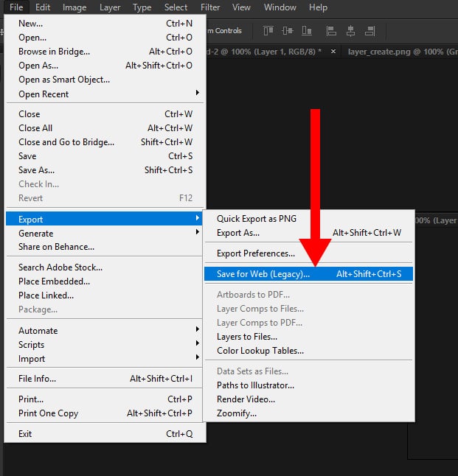Viewport: 458px width, 476px height.
Task: Open the Image menu
Action: click(74, 7)
